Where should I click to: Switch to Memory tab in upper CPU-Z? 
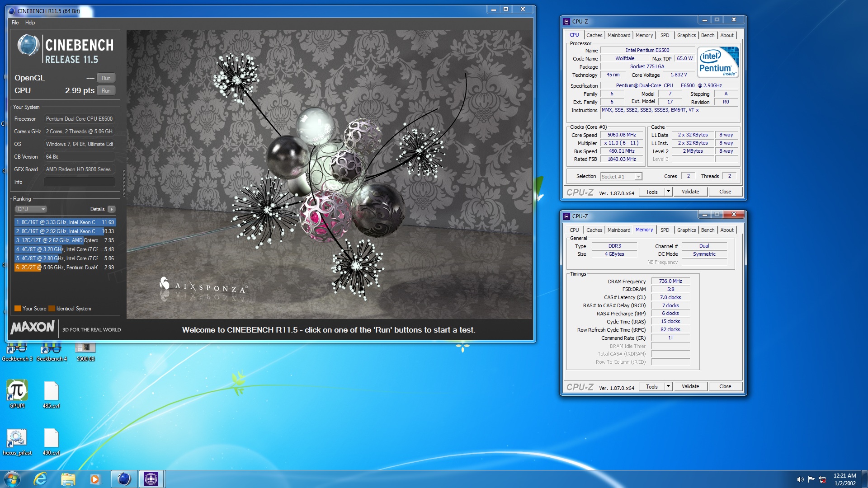[x=644, y=35]
